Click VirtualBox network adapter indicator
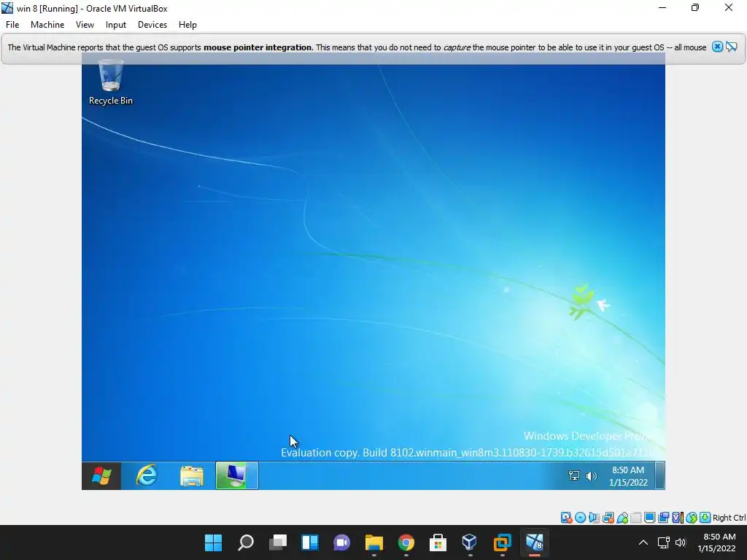This screenshot has width=747, height=560. (608, 518)
